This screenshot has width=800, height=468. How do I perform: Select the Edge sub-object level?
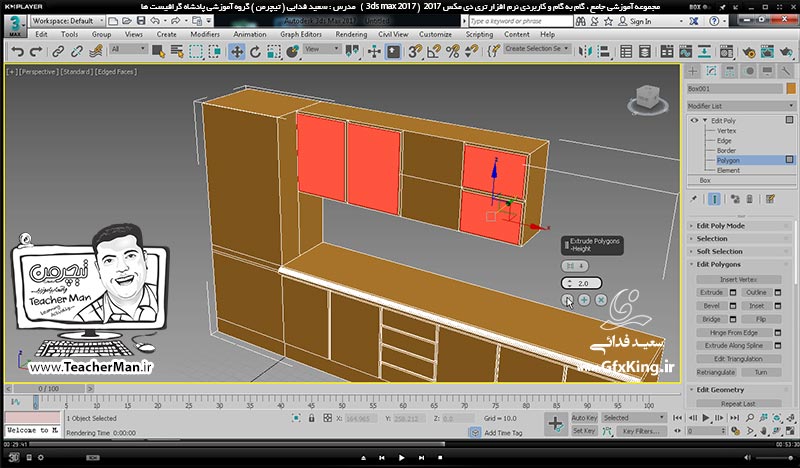tap(724, 140)
